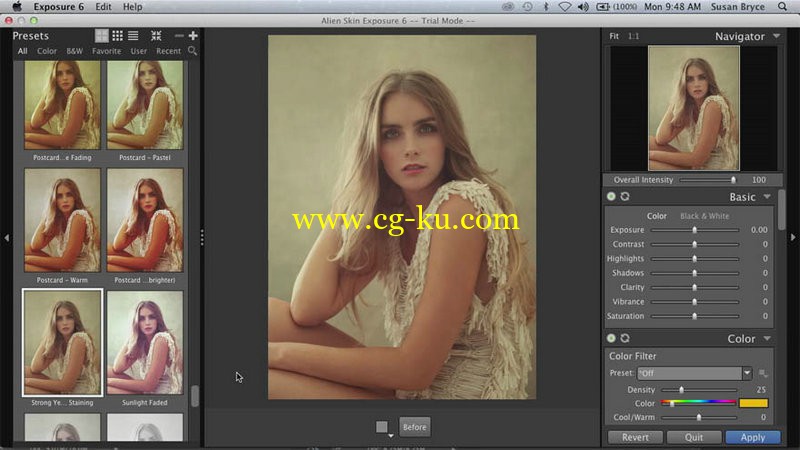Open Apple menu
This screenshot has height=450, width=800.
point(17,7)
